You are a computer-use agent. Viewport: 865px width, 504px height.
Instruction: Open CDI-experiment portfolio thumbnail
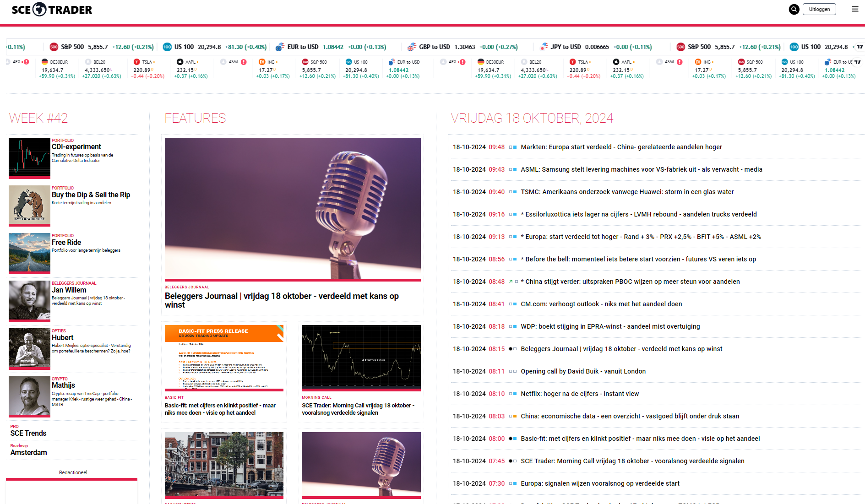pyautogui.click(x=29, y=157)
